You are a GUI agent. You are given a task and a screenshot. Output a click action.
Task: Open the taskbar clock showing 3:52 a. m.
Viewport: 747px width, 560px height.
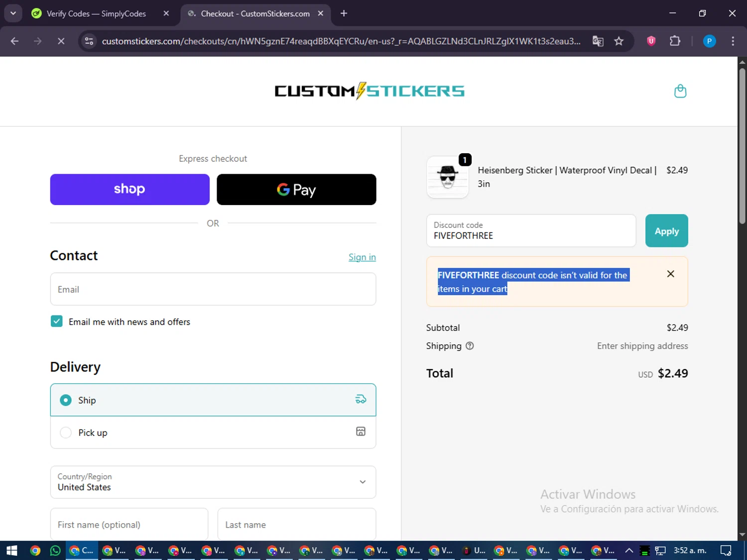690,551
